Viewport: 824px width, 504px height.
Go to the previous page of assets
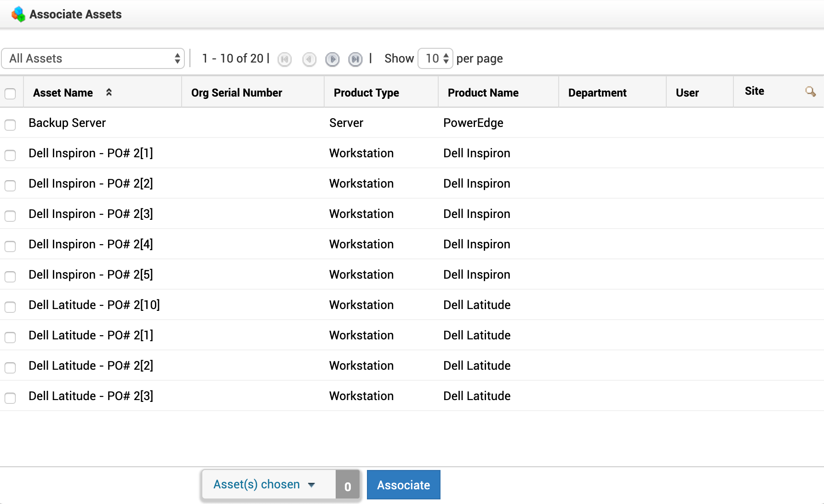(x=309, y=59)
